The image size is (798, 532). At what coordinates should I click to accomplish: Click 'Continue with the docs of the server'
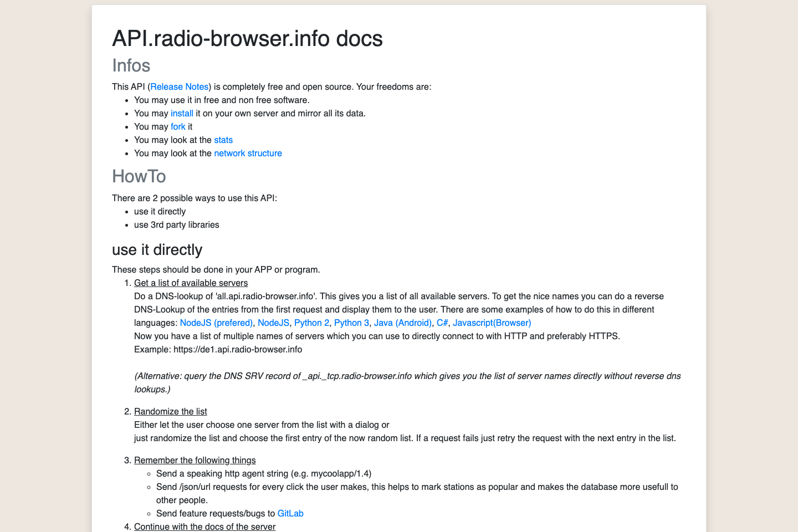click(204, 526)
